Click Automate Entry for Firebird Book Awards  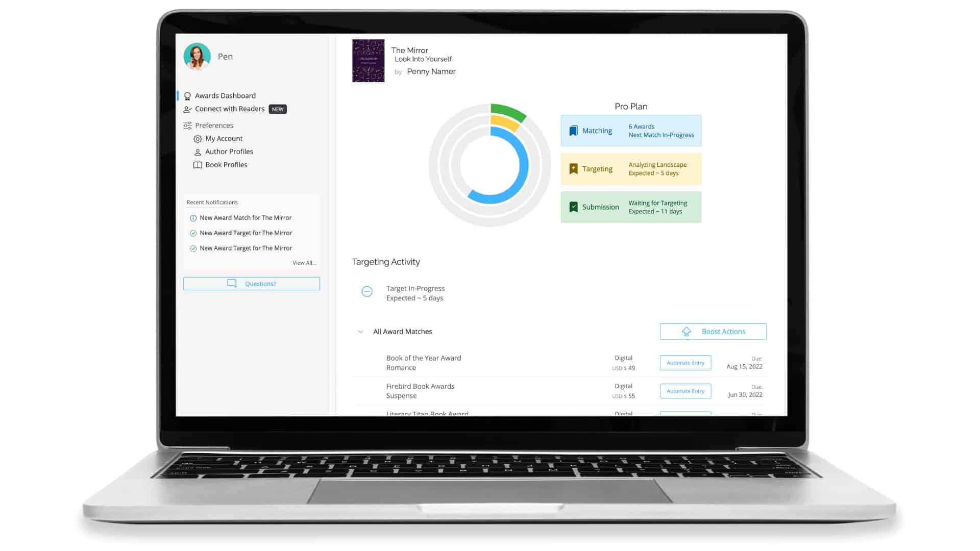coord(685,390)
